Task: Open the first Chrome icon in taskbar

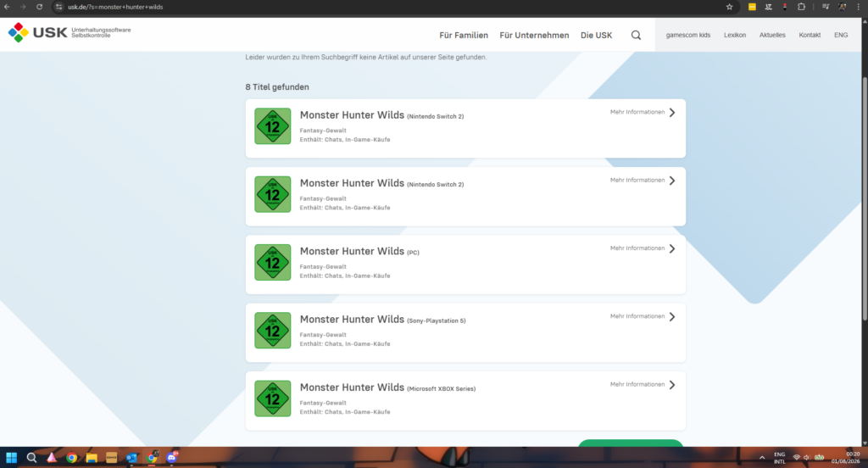Action: tap(71, 458)
